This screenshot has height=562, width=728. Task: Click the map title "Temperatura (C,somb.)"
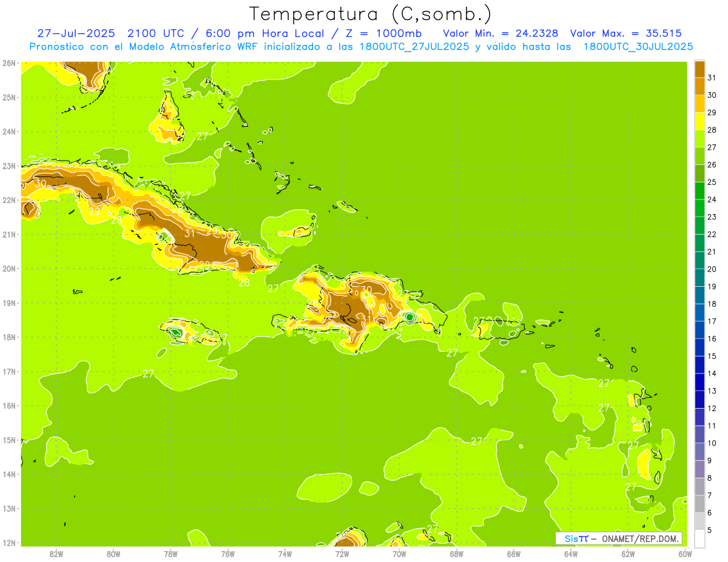pyautogui.click(x=370, y=14)
